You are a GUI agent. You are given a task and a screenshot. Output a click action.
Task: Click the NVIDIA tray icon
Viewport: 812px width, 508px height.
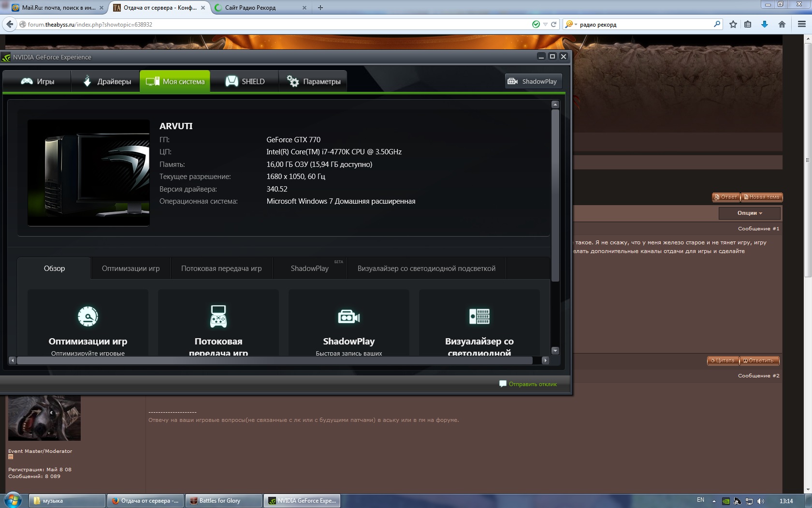(726, 501)
